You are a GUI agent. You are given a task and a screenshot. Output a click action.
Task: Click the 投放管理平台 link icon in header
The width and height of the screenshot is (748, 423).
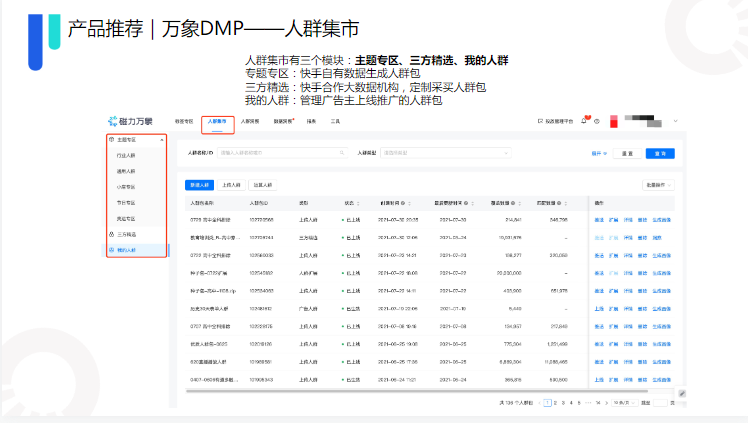(x=540, y=121)
